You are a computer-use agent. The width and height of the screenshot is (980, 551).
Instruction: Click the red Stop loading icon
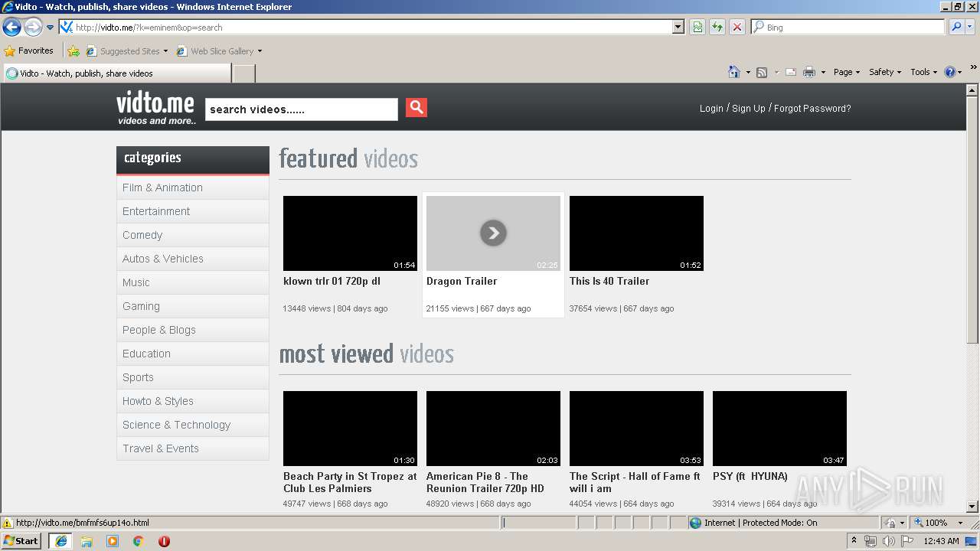pos(737,27)
